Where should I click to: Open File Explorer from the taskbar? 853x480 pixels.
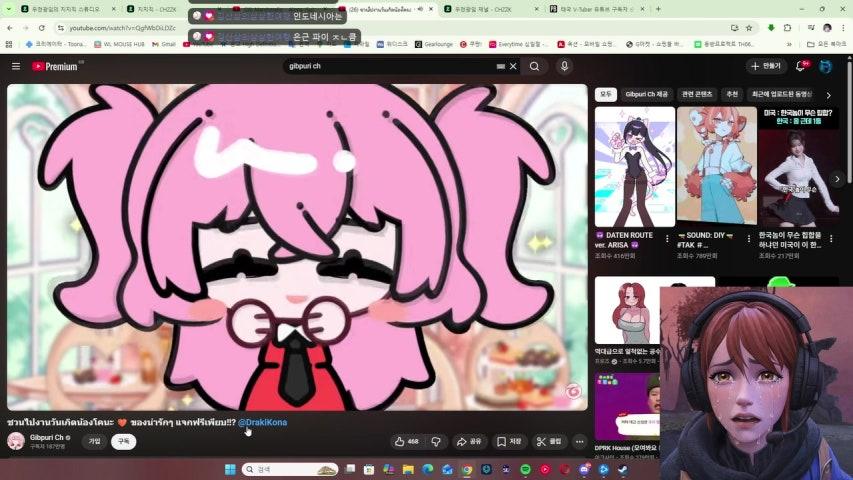(x=408, y=469)
